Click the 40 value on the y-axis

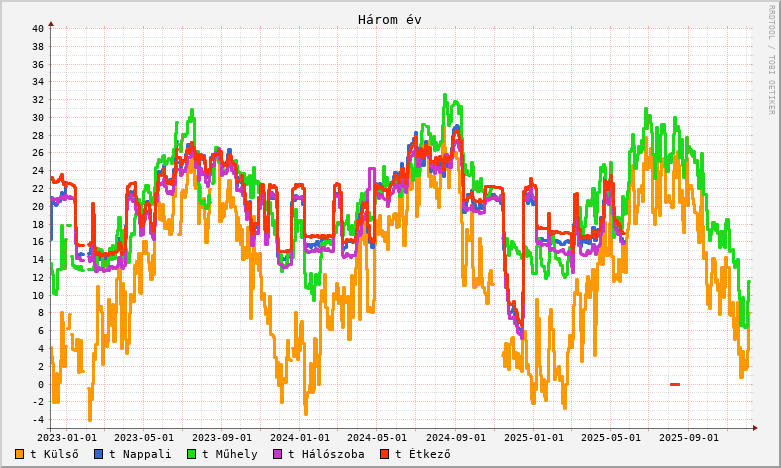37,28
